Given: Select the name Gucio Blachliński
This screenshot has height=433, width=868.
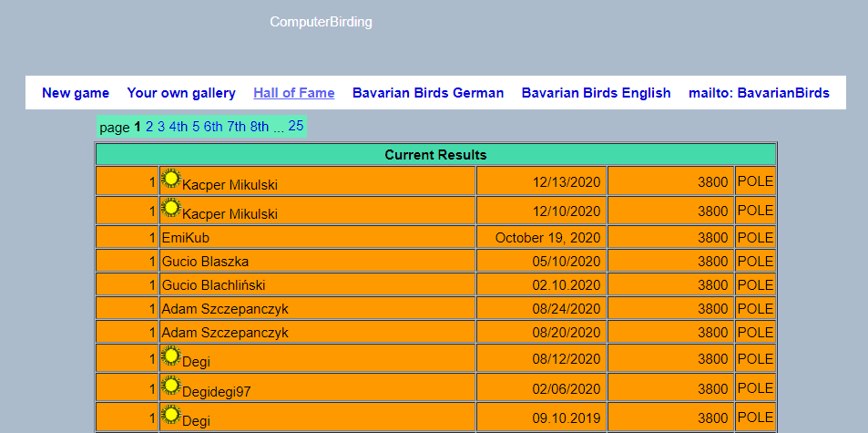Looking at the screenshot, I should click(213, 285).
